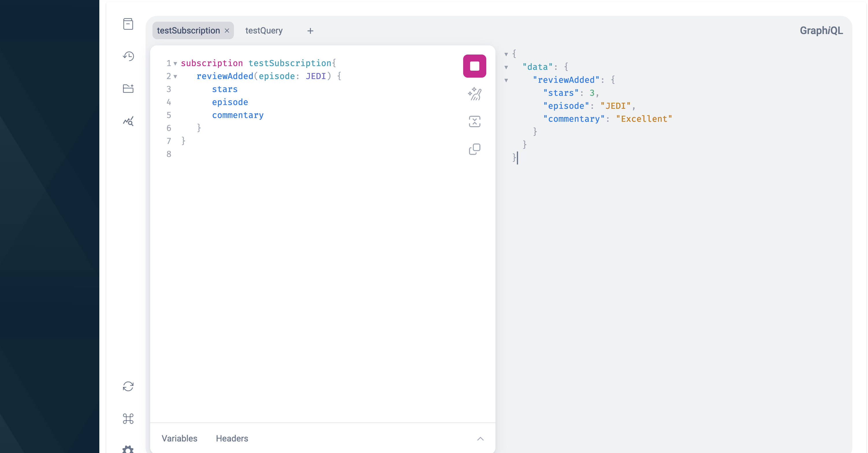The image size is (868, 453).
Task: Fold the reviewAdded block at line 2
Action: tap(175, 77)
